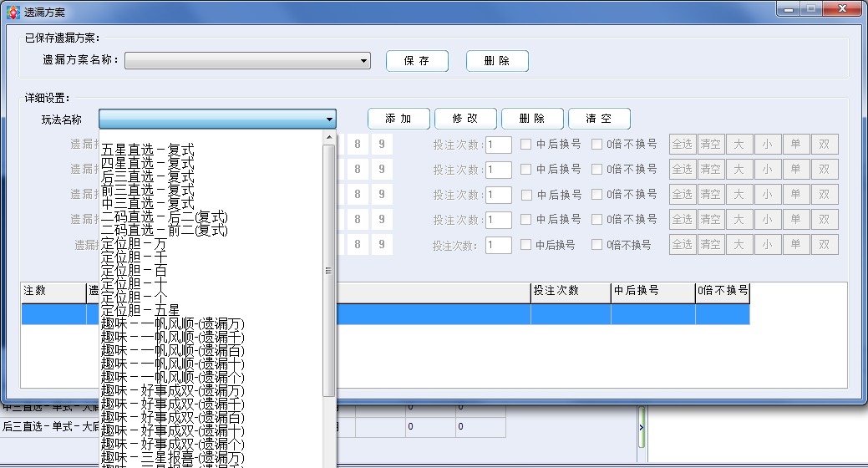The width and height of the screenshot is (868, 468).
Task: Click the 双 button in the last row
Action: [x=824, y=244]
